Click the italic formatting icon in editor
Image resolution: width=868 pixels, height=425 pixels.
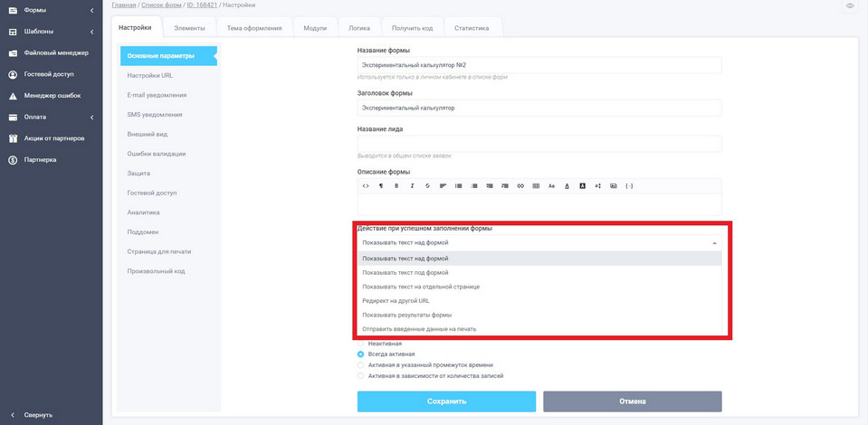412,186
